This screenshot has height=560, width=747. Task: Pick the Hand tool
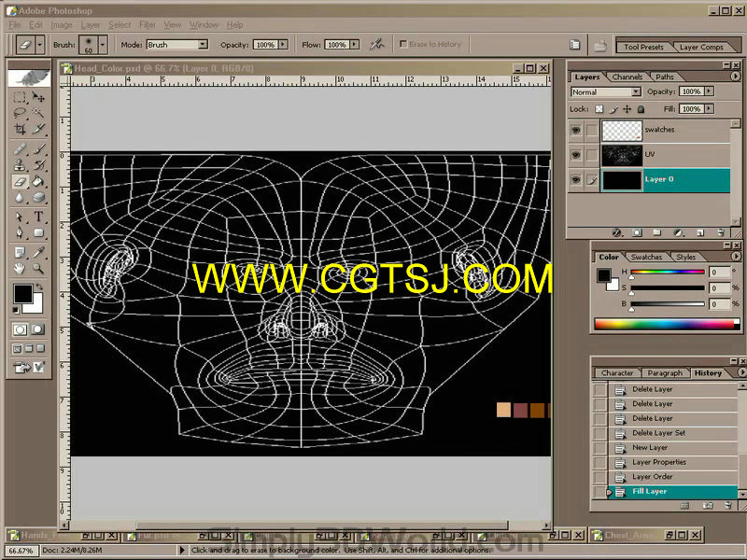coord(20,269)
